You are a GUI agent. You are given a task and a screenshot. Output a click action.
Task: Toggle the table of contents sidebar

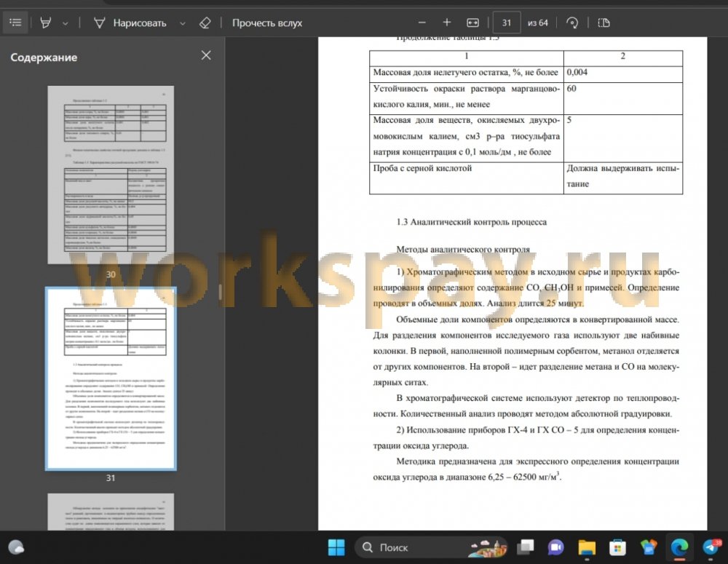point(15,23)
